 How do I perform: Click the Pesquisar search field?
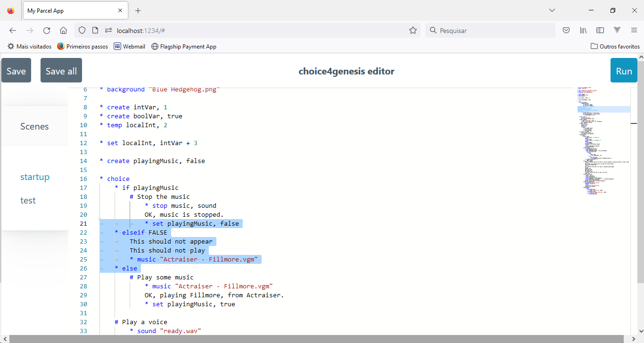tap(490, 31)
